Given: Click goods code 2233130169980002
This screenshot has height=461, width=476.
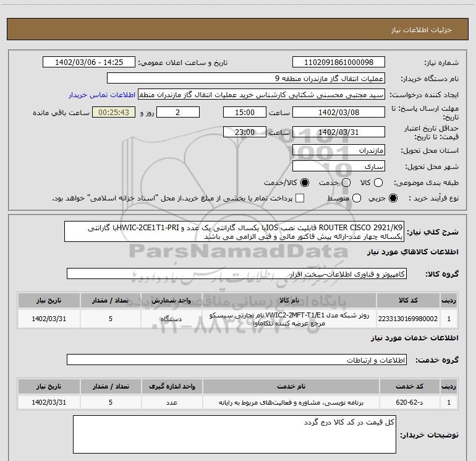Looking at the screenshot, I should [x=408, y=319].
